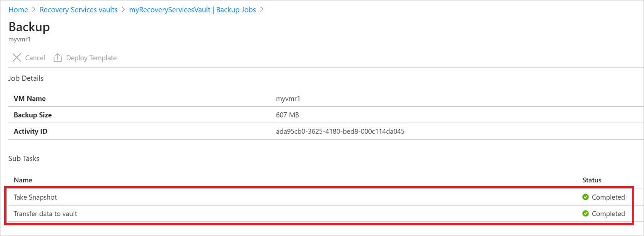Image resolution: width=644 pixels, height=236 pixels.
Task: Click the 607 MB backup size value
Action: tap(287, 115)
